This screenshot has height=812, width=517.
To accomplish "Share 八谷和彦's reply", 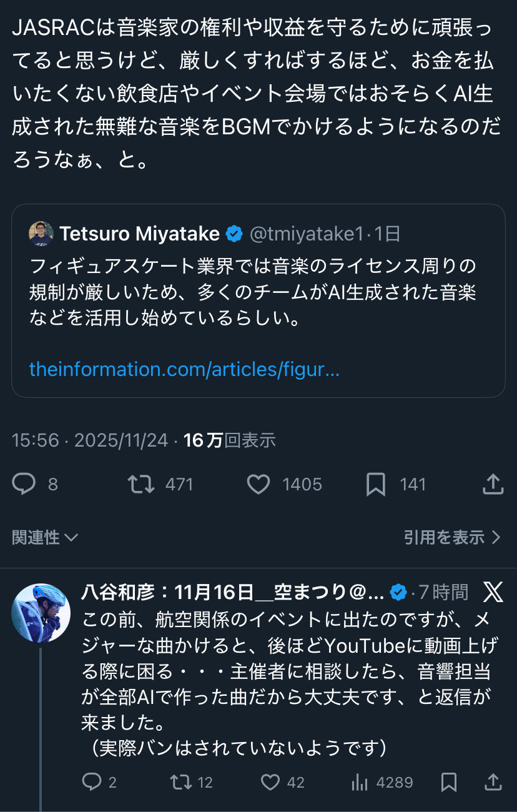I will pyautogui.click(x=493, y=781).
